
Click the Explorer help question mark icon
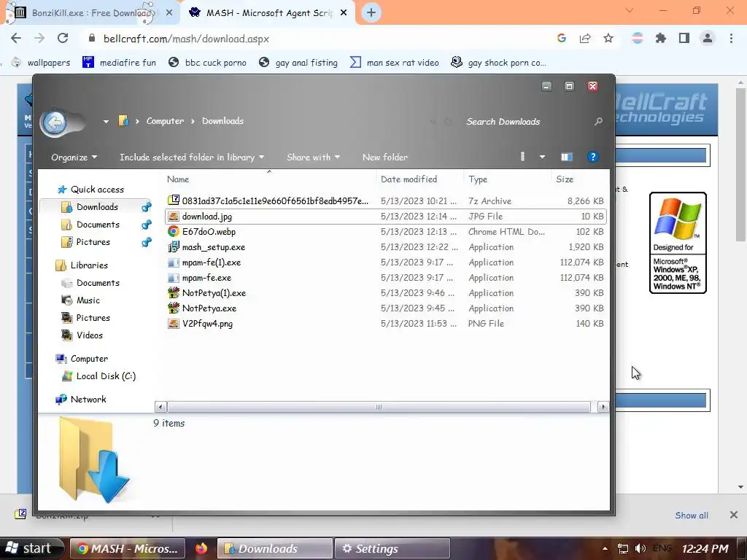(x=592, y=157)
